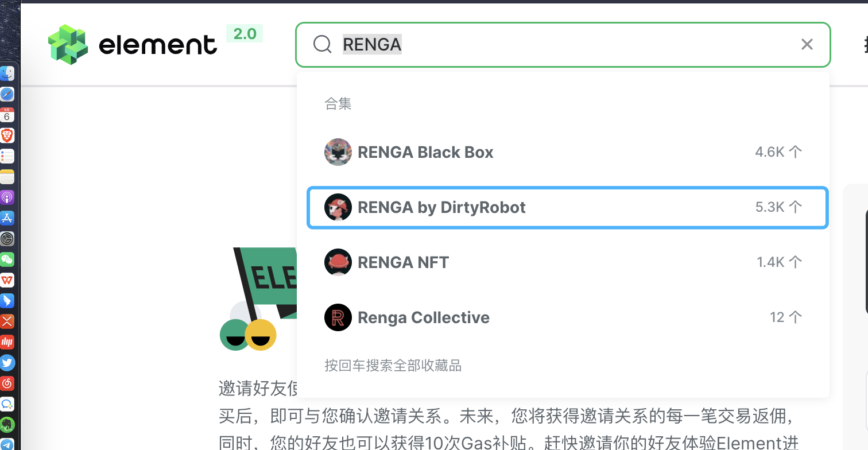The height and width of the screenshot is (450, 868).
Task: Open Evernote from the dock
Action: [7, 425]
